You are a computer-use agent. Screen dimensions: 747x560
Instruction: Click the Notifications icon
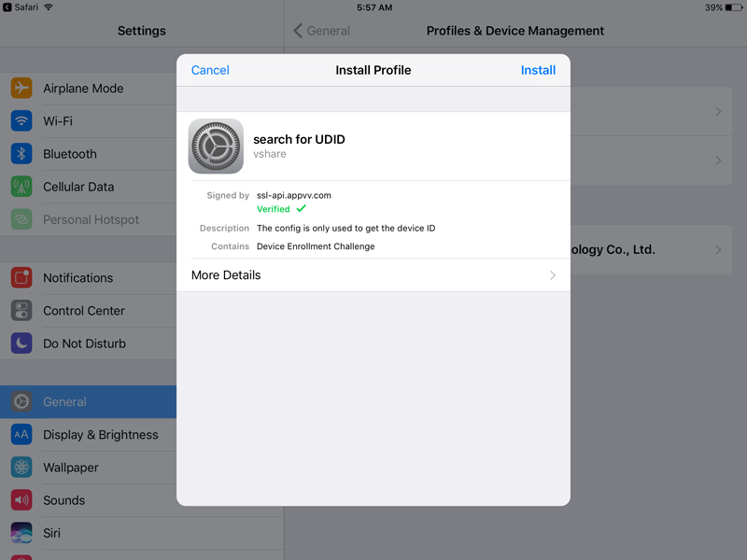pyautogui.click(x=21, y=277)
